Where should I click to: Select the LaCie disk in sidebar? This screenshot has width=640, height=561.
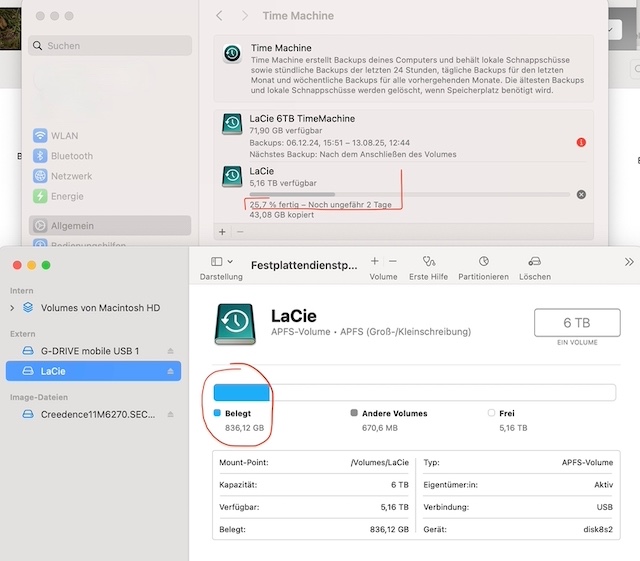click(93, 371)
